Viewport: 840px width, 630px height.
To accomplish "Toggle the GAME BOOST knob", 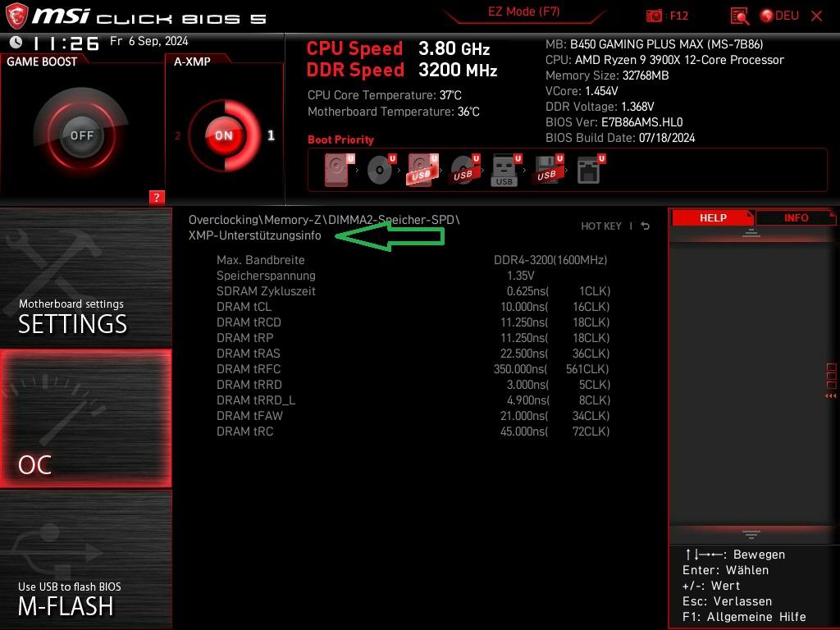I will 81,135.
